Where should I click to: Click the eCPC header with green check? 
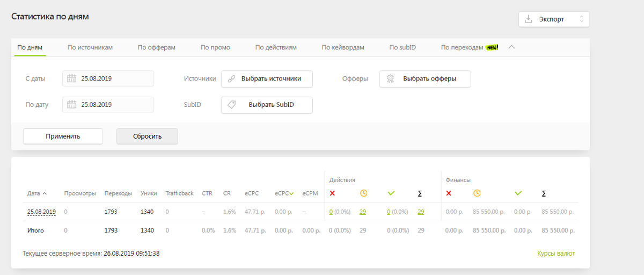tap(284, 193)
